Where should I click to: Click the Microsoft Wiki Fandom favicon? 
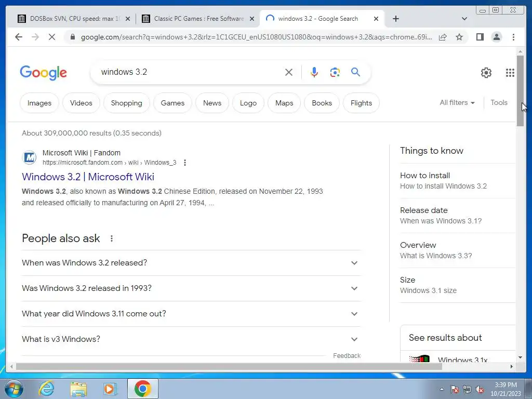coord(29,157)
